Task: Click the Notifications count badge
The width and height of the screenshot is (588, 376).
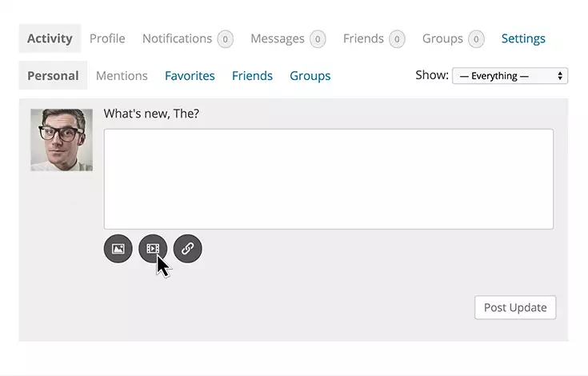Action: (225, 39)
